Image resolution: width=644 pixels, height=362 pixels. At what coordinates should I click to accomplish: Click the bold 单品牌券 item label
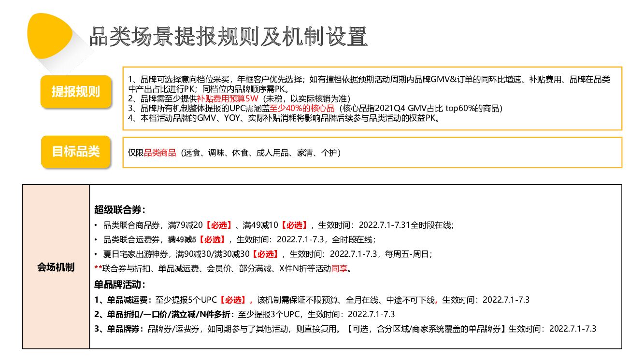click(119, 329)
